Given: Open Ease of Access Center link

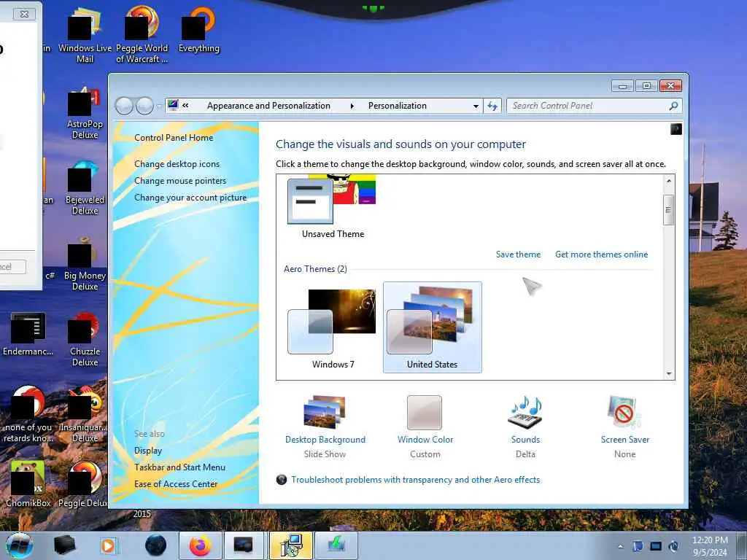Looking at the screenshot, I should 175,484.
